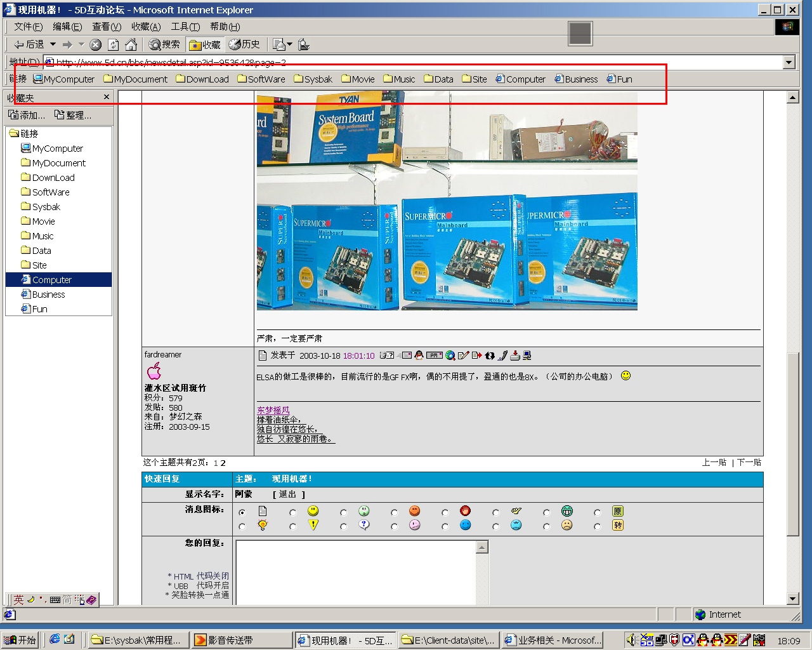
Task: Click 下一贴 next thread link
Action: (749, 463)
